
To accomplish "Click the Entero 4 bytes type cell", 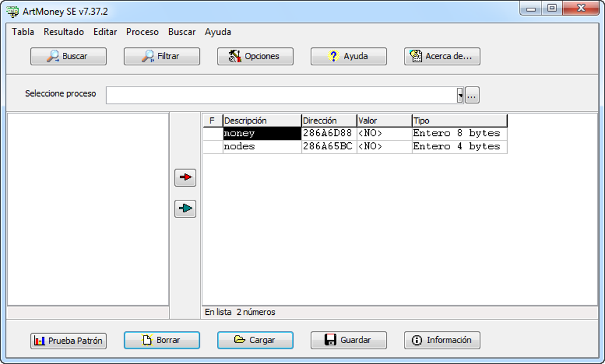I will pyautogui.click(x=460, y=146).
